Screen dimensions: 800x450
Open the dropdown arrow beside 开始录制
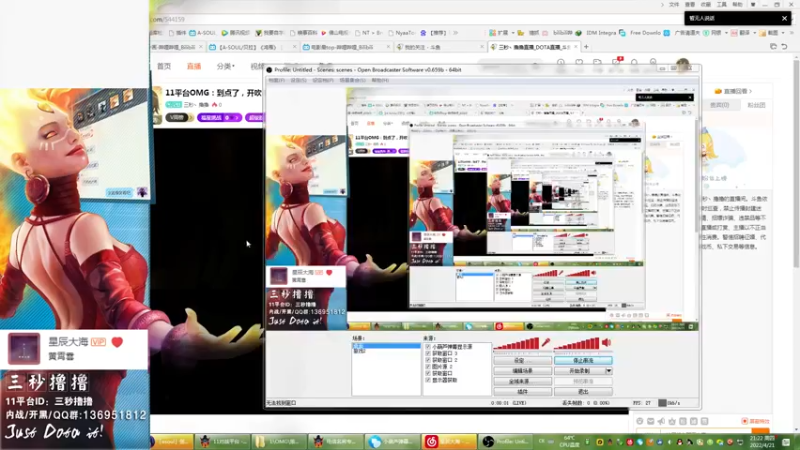(x=609, y=371)
